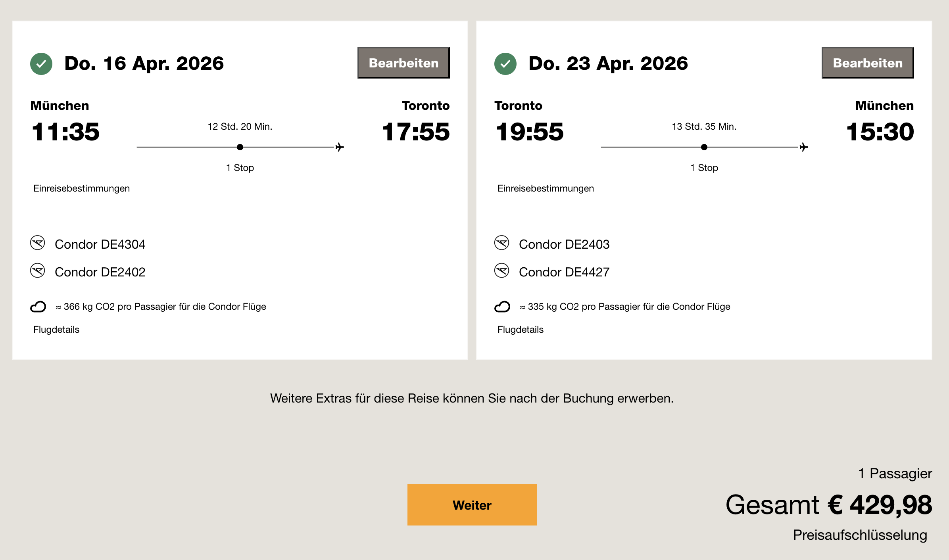This screenshot has height=560, width=949.
Task: Click the Condor logo beside flight DE4304
Action: click(38, 243)
